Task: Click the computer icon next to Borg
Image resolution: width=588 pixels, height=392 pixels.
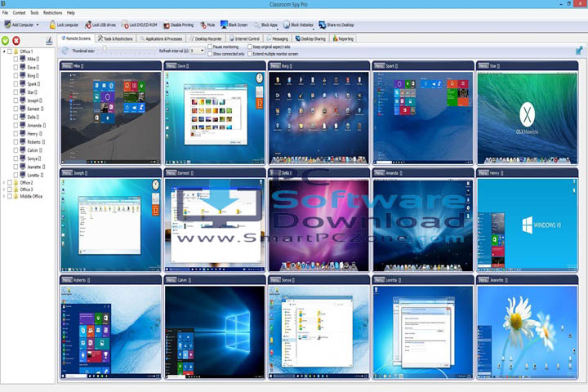Action: click(x=23, y=75)
